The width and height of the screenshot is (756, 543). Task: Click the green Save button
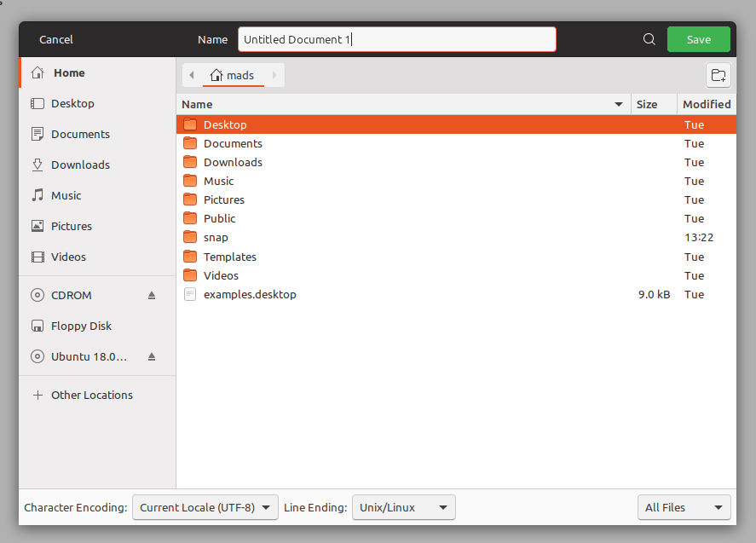coord(698,39)
